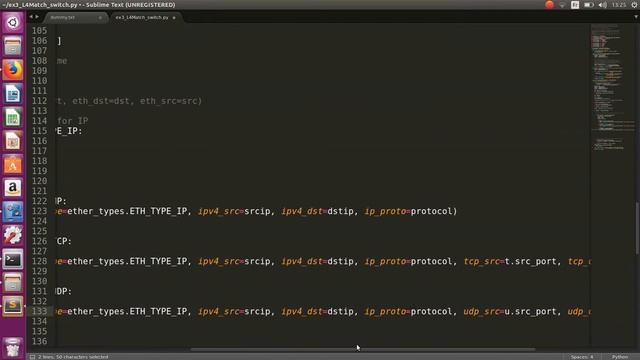Click the selection count status text
This screenshot has width=640, height=360.
click(73, 357)
